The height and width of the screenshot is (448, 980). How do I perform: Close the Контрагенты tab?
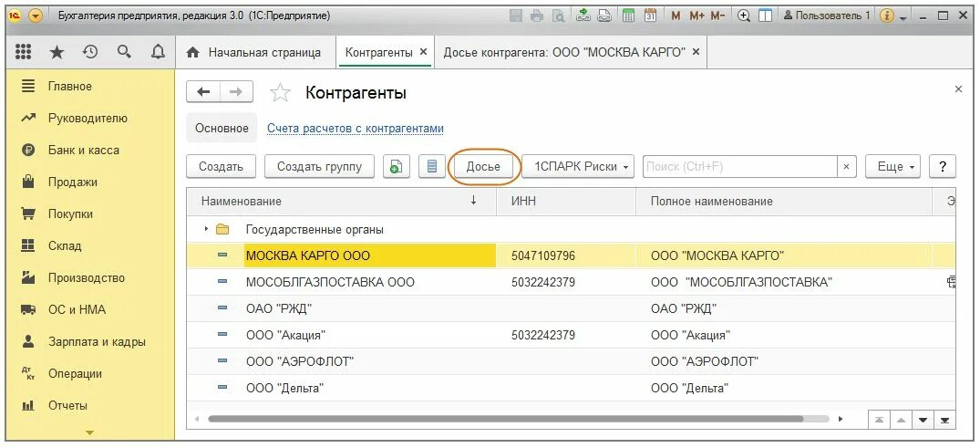[x=423, y=52]
